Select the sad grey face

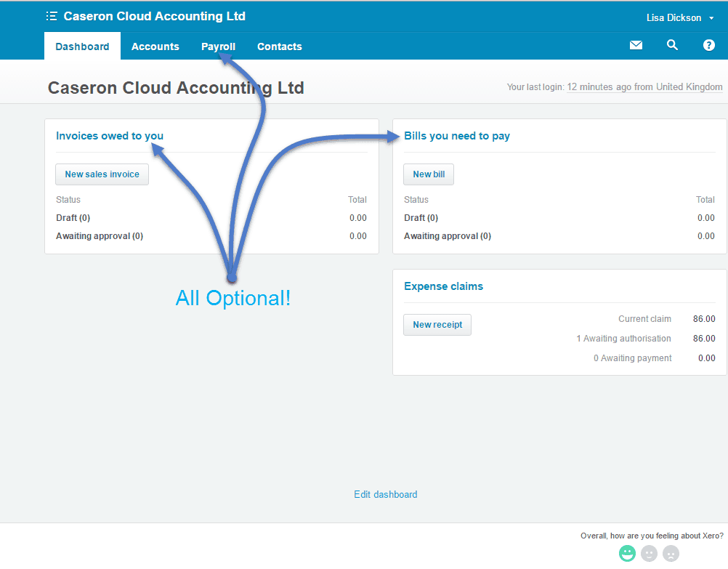(671, 553)
